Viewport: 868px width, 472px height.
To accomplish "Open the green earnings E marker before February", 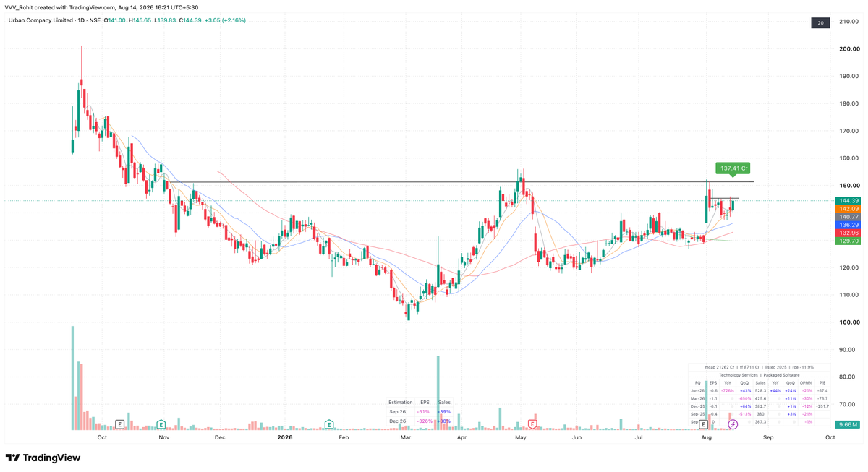I will click(329, 424).
